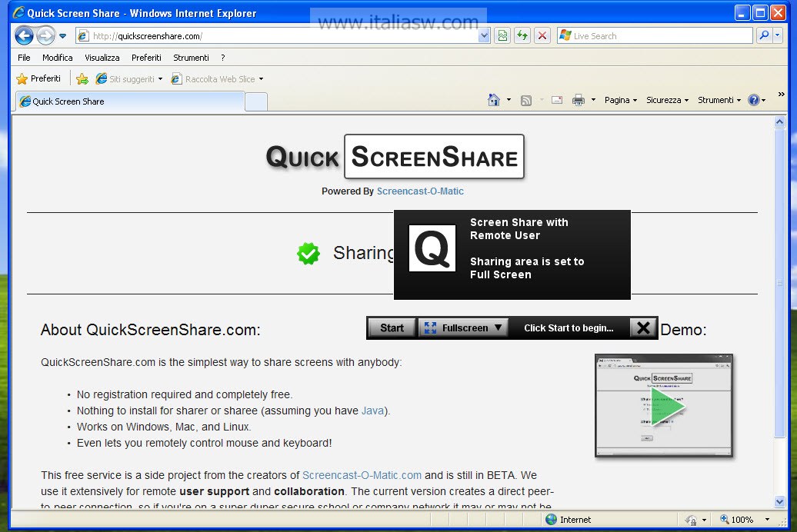797x532 pixels.
Task: Expand the address bar history dropdown
Action: click(x=484, y=36)
